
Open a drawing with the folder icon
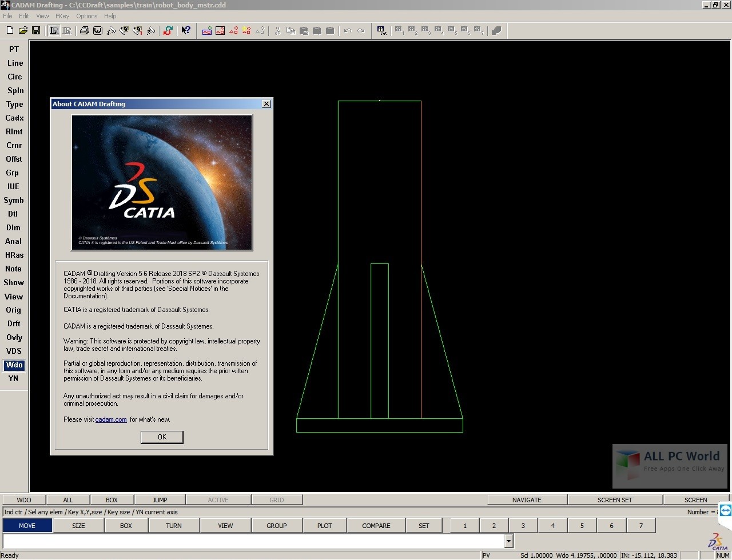[x=23, y=31]
